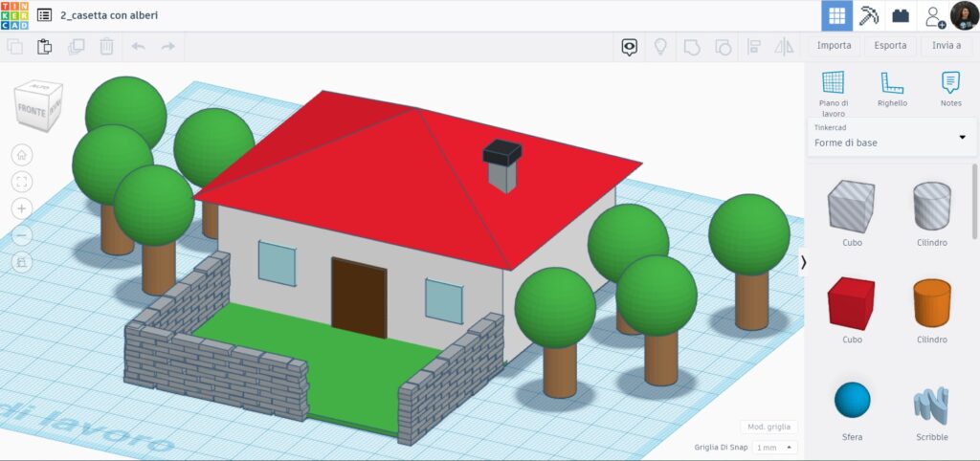This screenshot has height=461, width=980.
Task: Click the Home view button
Action: [x=23, y=155]
